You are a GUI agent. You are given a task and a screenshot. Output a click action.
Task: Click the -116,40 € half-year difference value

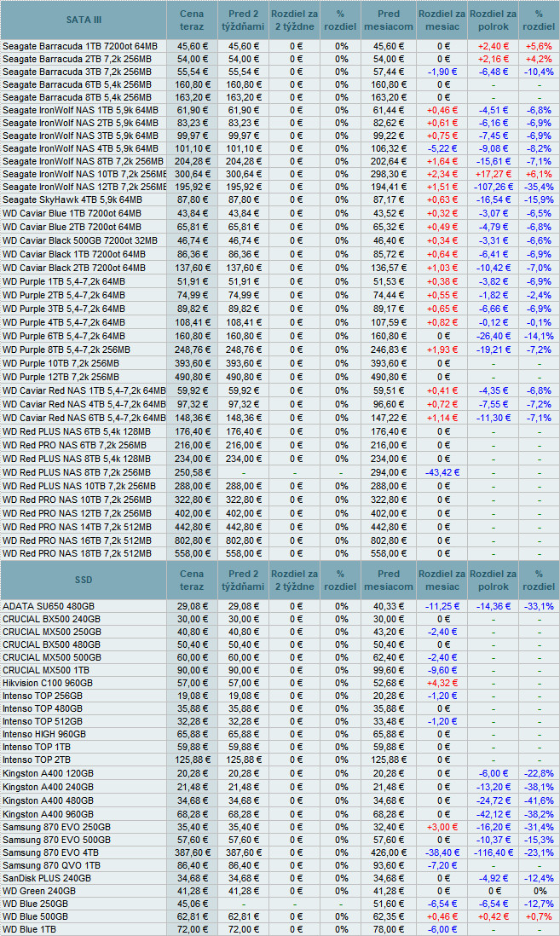tap(494, 852)
